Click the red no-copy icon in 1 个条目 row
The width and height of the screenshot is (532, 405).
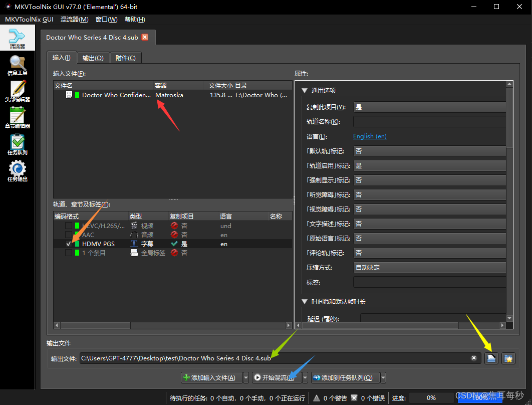pyautogui.click(x=174, y=253)
